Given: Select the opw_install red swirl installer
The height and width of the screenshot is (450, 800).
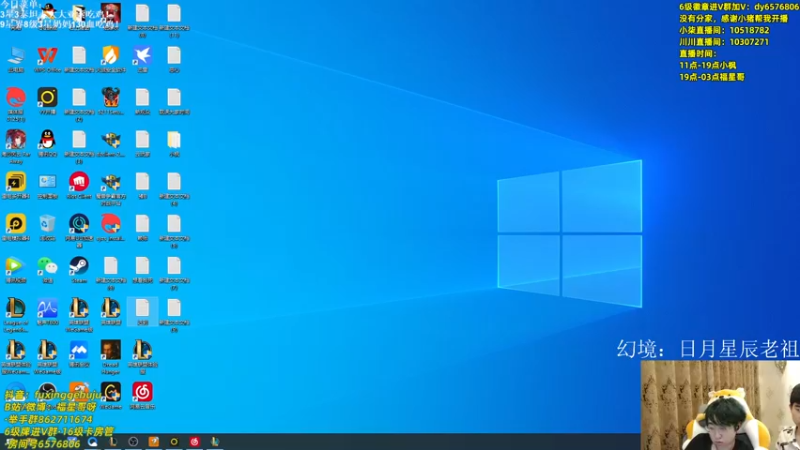Looking at the screenshot, I should [111, 223].
